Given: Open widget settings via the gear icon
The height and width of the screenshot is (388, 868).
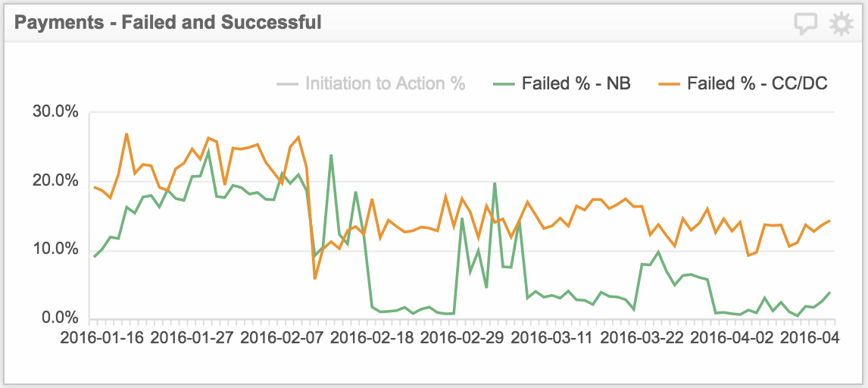Looking at the screenshot, I should (x=841, y=23).
